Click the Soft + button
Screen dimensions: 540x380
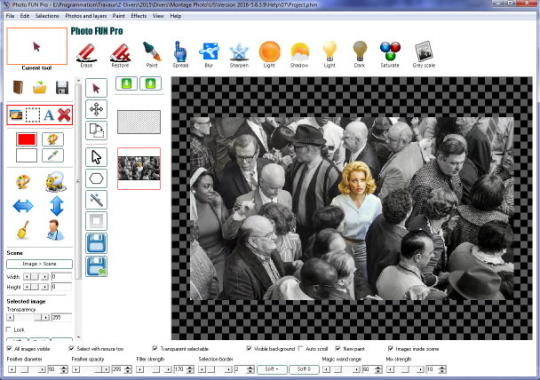click(272, 369)
